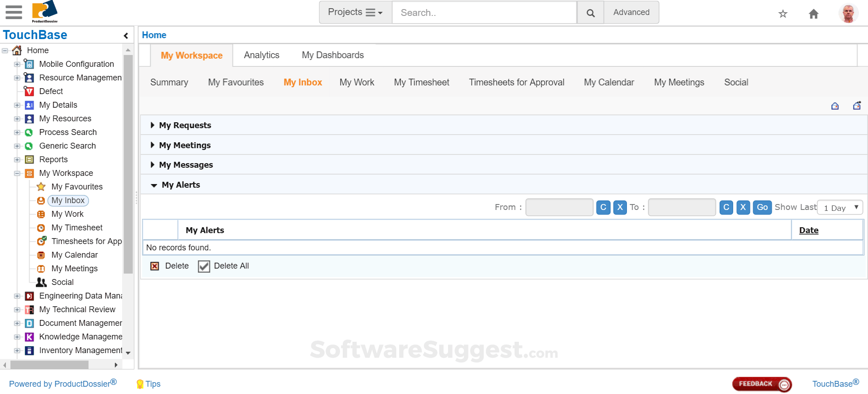Click the Go button
868x394 pixels.
click(762, 207)
